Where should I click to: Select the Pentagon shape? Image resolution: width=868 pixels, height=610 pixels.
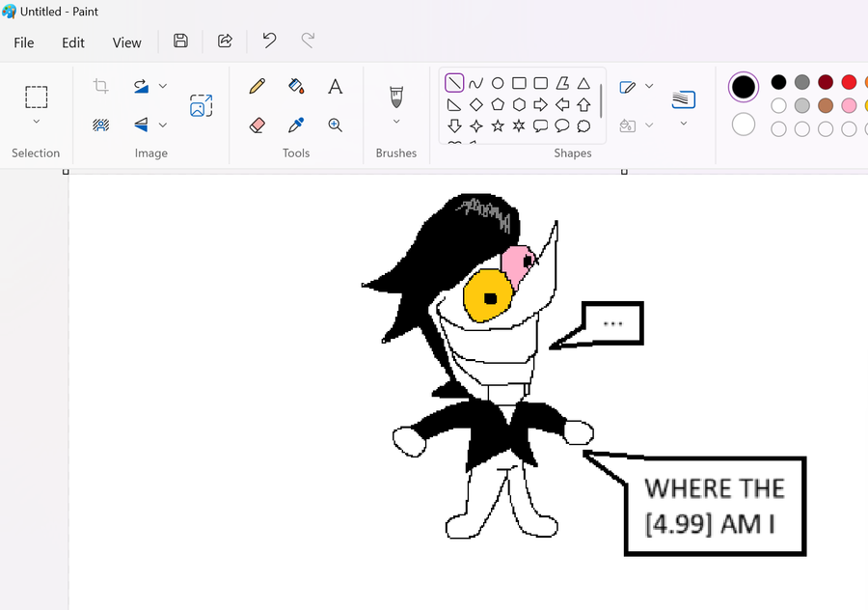[498, 104]
